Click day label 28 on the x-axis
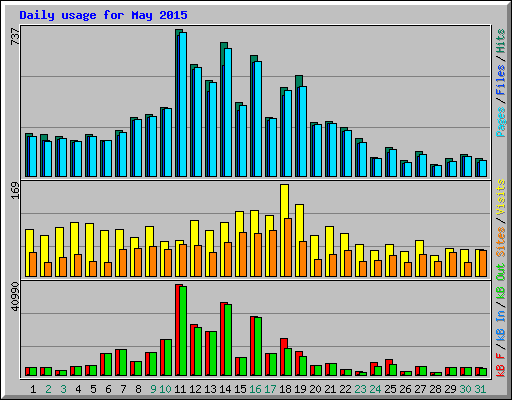 pyautogui.click(x=435, y=389)
